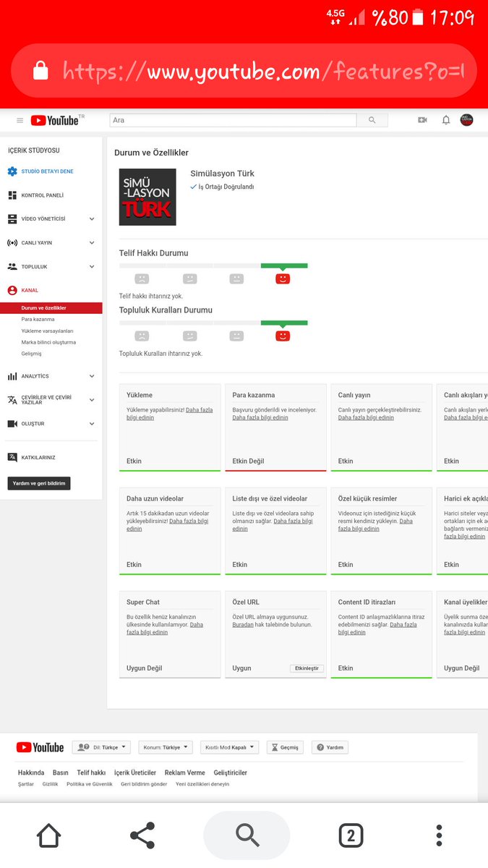
Task: Tap the browser home icon
Action: pyautogui.click(x=48, y=835)
